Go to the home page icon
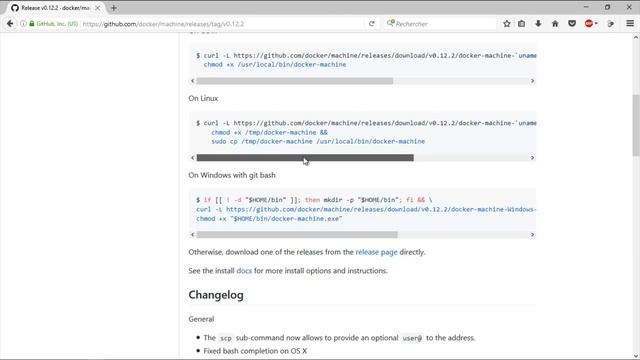Image resolution: width=640 pixels, height=360 pixels. tap(555, 24)
